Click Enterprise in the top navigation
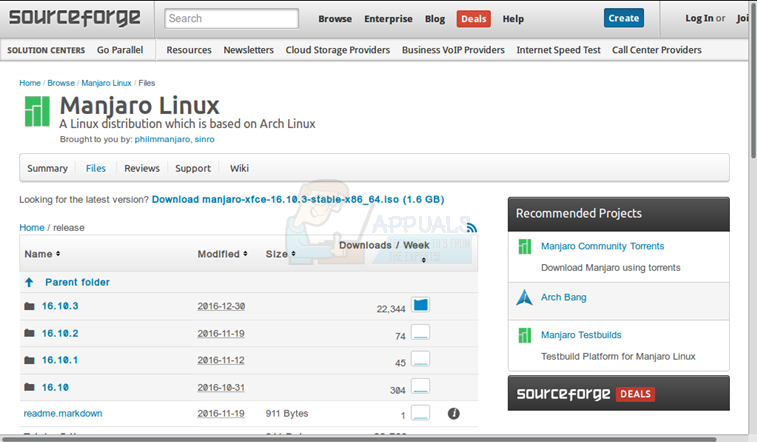 click(388, 19)
